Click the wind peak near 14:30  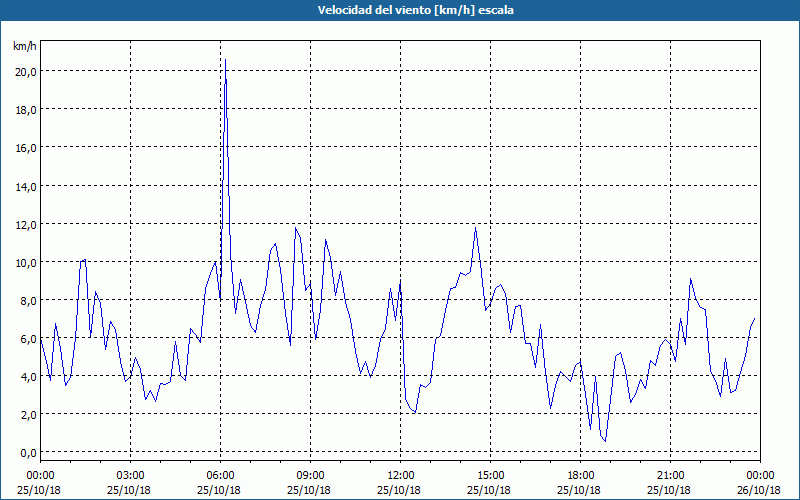(476, 228)
